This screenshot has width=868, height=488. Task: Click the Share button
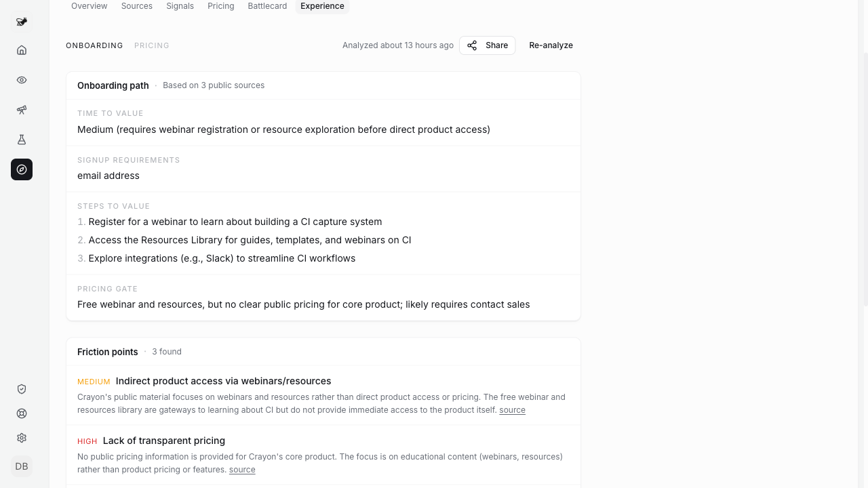[488, 45]
